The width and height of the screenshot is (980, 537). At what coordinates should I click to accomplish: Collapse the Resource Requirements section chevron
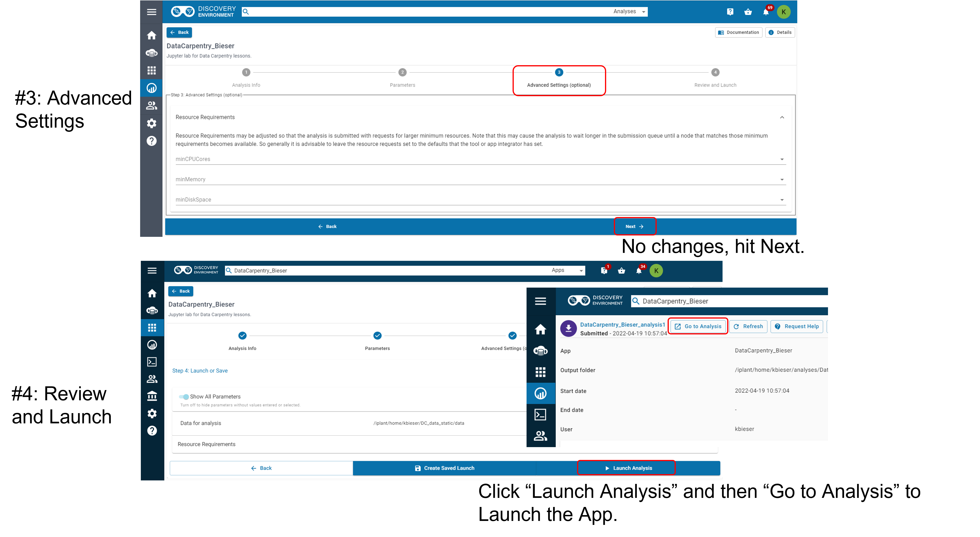point(782,117)
